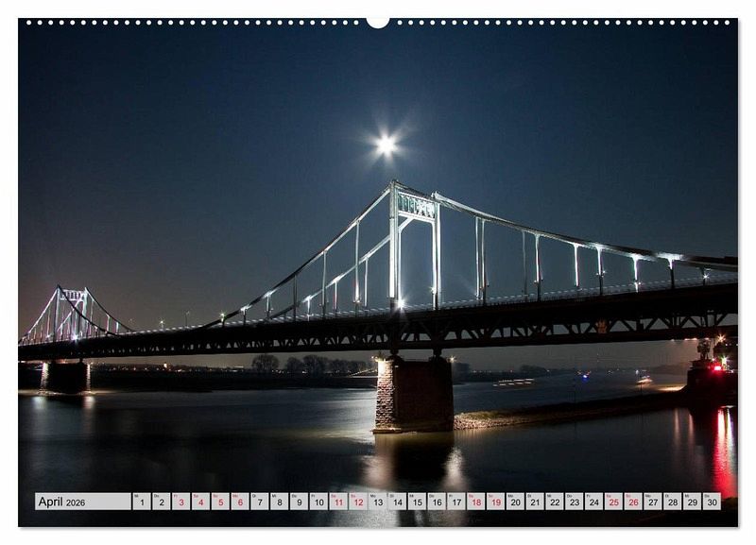Click the bright moon in the sky
Image resolution: width=756 pixels, height=545 pixels.
pos(386,145)
